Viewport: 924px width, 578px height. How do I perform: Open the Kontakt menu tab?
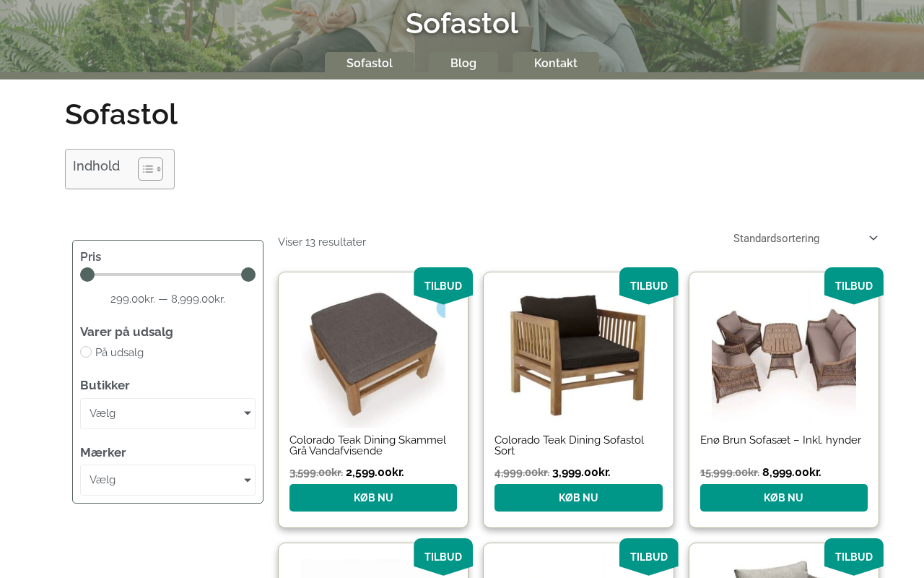pos(556,63)
